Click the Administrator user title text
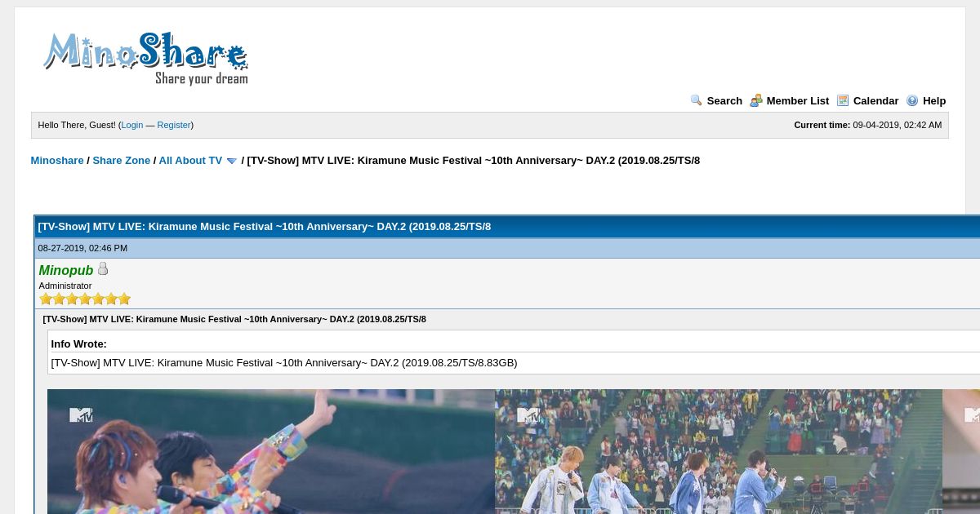The width and height of the screenshot is (980, 514). 65,286
